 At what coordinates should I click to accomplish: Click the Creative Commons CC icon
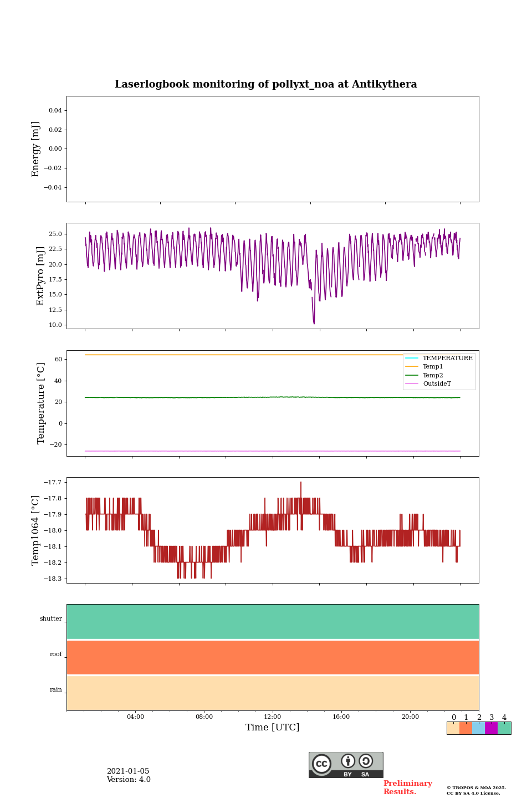click(x=321, y=764)
